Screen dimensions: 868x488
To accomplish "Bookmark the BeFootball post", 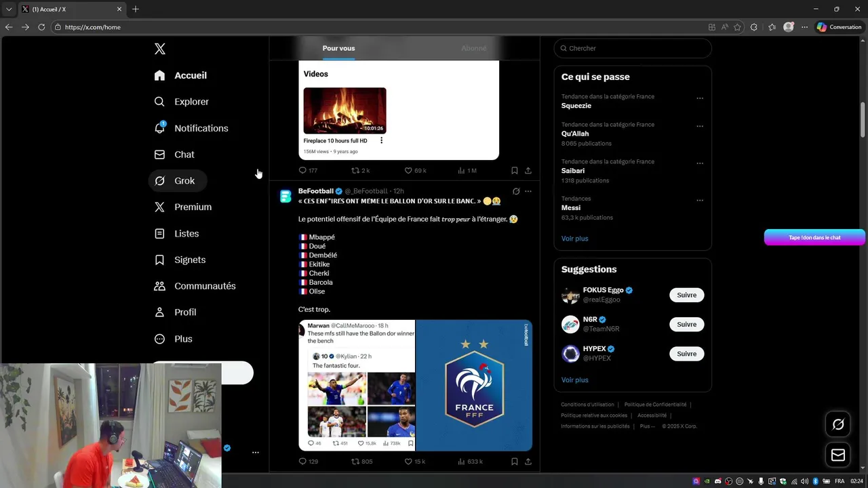I will 514,462.
